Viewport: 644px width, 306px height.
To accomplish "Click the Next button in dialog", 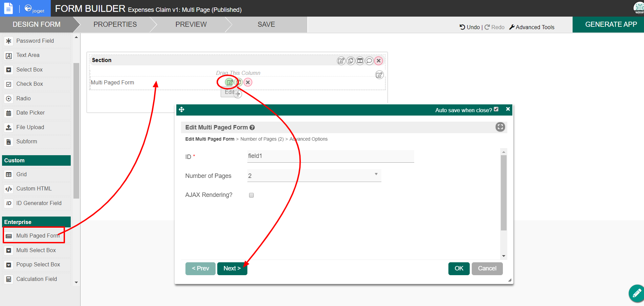I will pyautogui.click(x=232, y=268).
